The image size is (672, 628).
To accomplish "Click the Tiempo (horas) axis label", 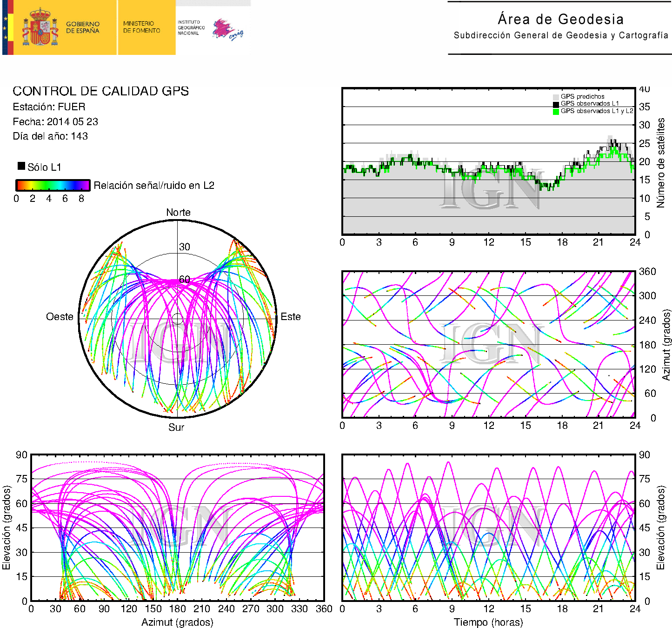I will [488, 622].
